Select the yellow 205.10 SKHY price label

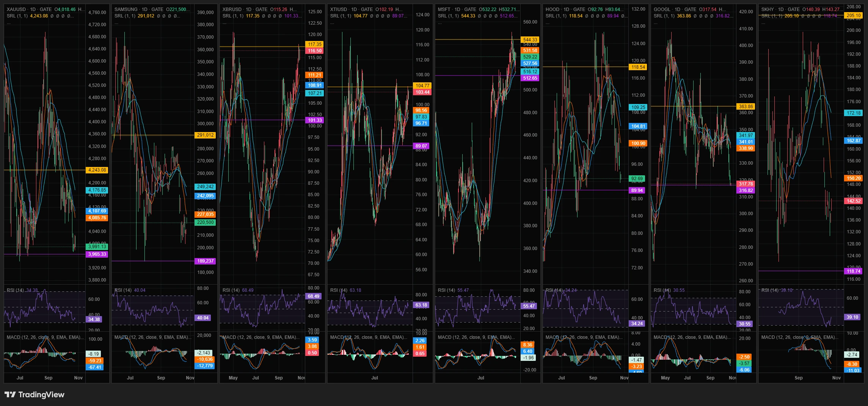[x=853, y=16]
